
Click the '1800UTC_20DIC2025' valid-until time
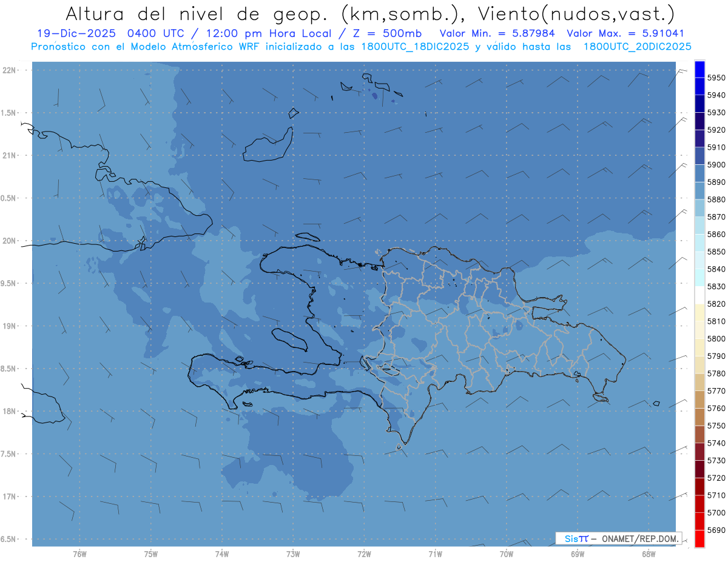pyautogui.click(x=636, y=47)
